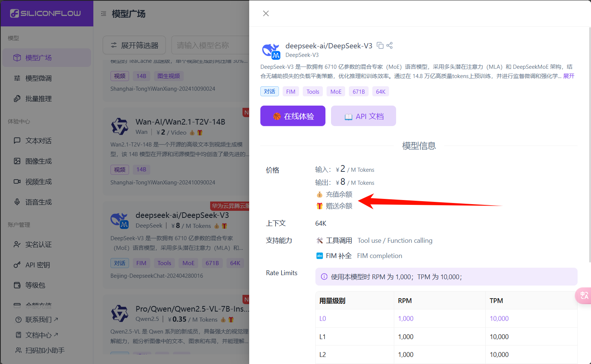Open 批量推理 in the sidebar
591x364 pixels.
46,99
